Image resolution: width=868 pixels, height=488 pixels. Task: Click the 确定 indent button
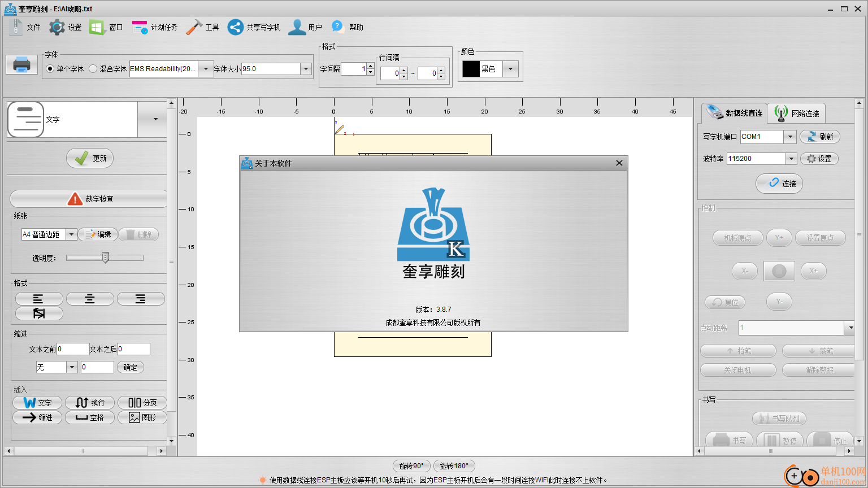[x=131, y=367]
